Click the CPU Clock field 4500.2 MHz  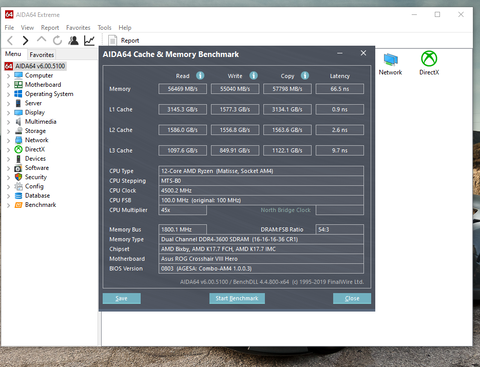coord(261,191)
